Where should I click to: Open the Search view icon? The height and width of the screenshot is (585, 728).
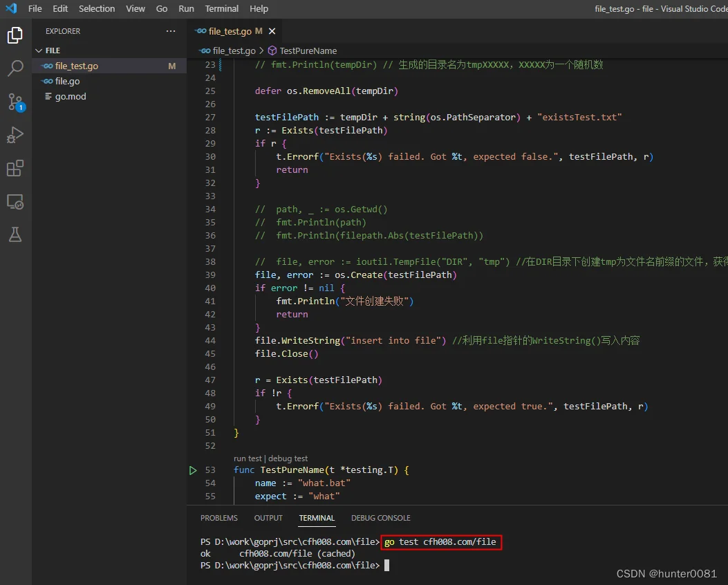point(15,68)
